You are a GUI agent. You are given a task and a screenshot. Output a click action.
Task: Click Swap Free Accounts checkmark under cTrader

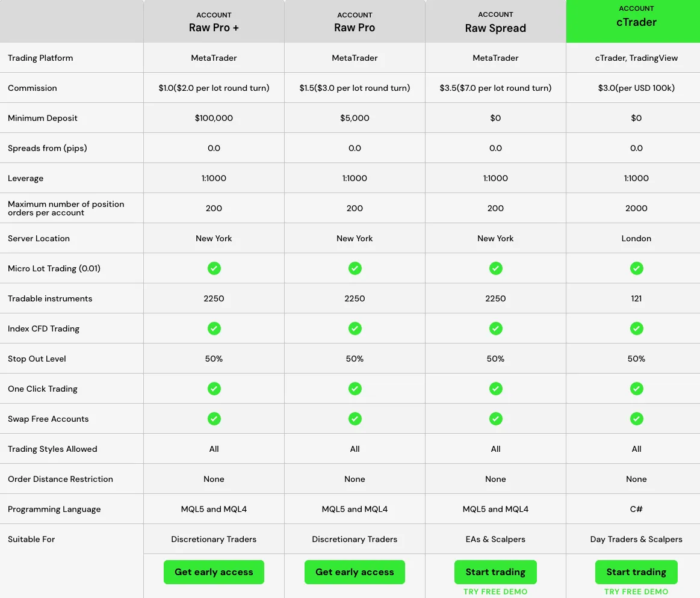pyautogui.click(x=637, y=419)
